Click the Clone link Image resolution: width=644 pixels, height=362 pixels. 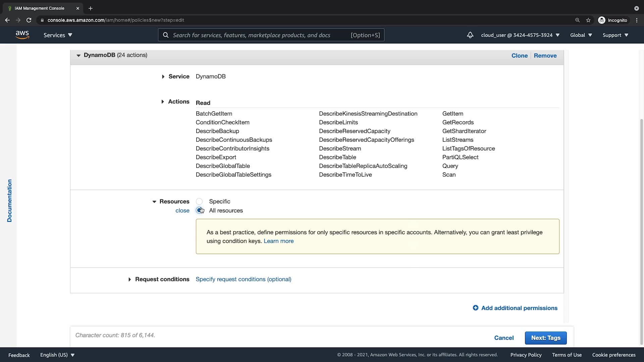pos(519,56)
